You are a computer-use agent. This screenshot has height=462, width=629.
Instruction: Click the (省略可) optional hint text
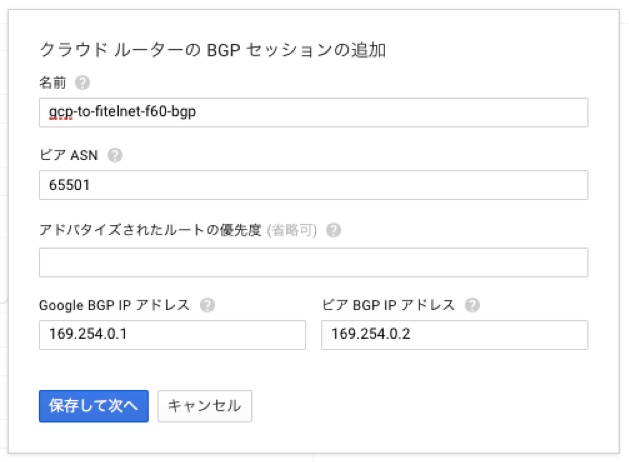[x=291, y=230]
